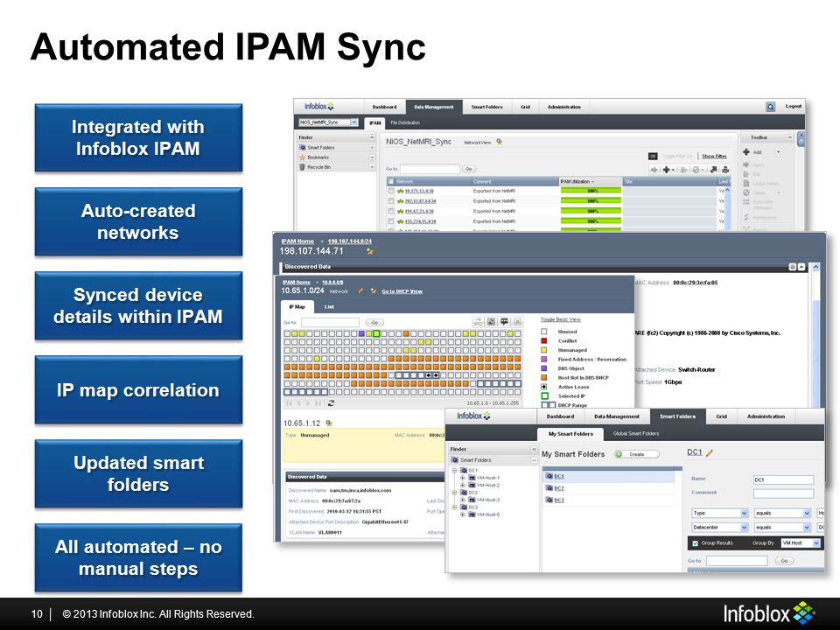
Task: Collapse the DC1 node in Finder tree
Action: [454, 471]
